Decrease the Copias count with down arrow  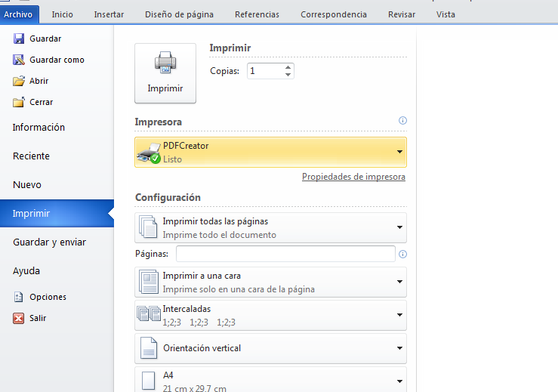(288, 75)
